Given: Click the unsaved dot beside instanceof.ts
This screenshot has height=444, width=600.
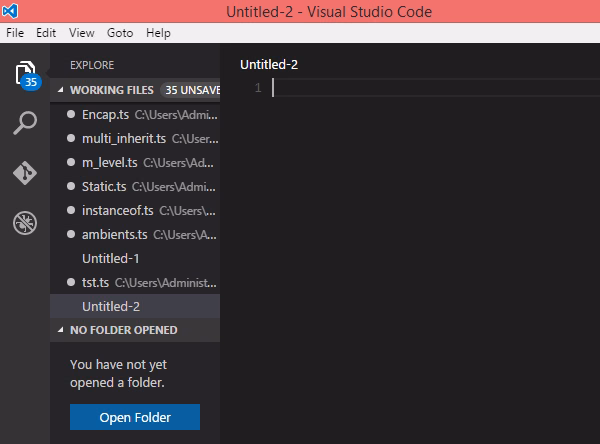Looking at the screenshot, I should coord(71,210).
